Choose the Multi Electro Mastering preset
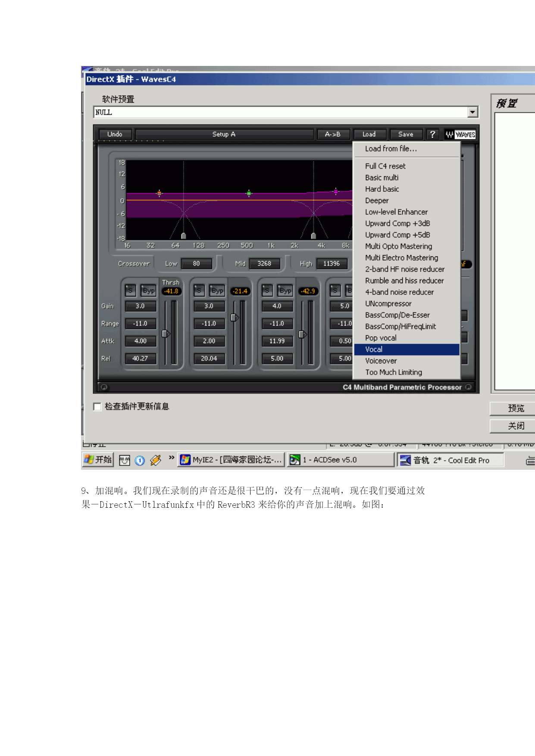535x756 pixels. (x=407, y=258)
